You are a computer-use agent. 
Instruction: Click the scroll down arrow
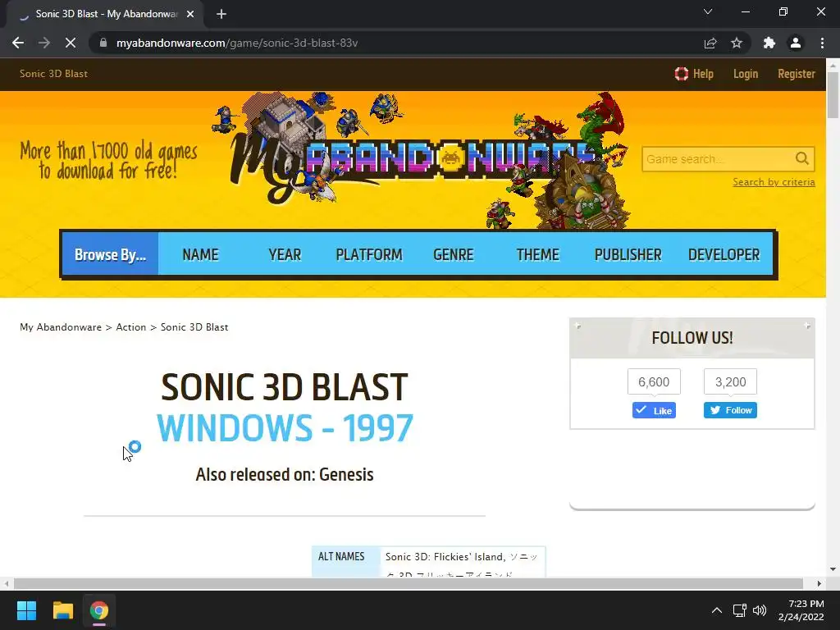pyautogui.click(x=833, y=569)
